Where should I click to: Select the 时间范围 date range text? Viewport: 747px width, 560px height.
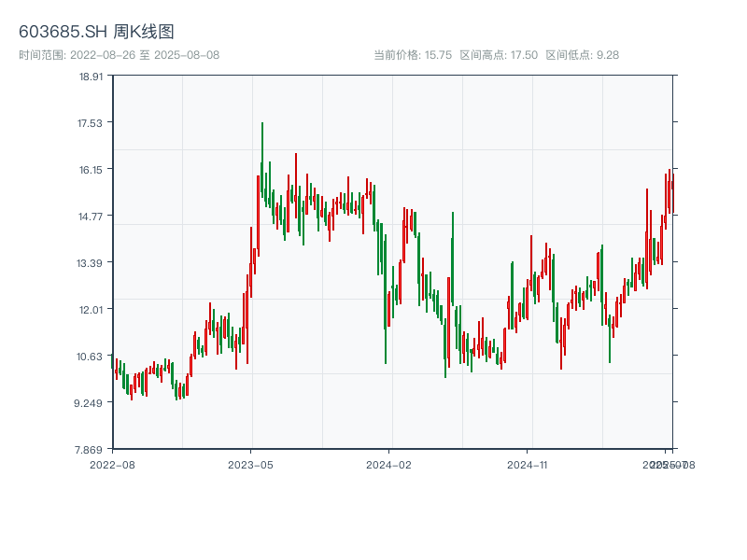tap(120, 55)
